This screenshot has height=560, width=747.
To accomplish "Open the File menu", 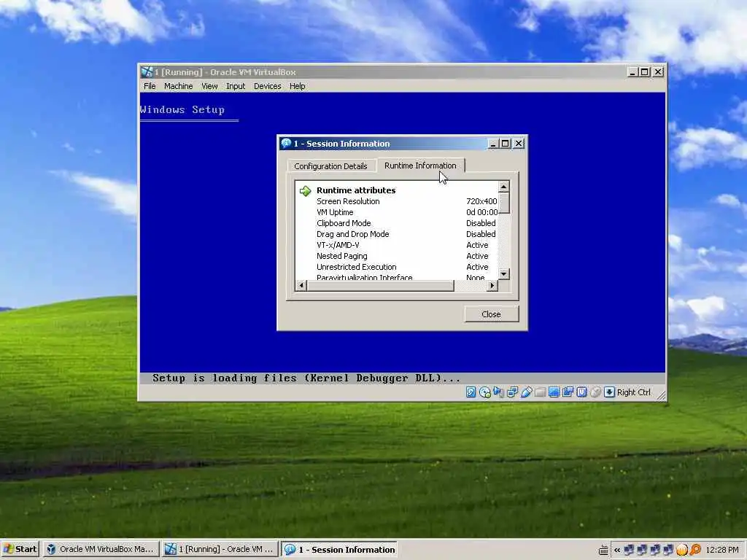I will 150,86.
